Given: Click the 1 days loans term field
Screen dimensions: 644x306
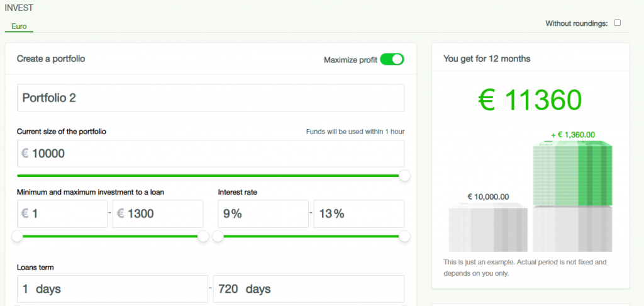Looking at the screenshot, I should pos(112,289).
